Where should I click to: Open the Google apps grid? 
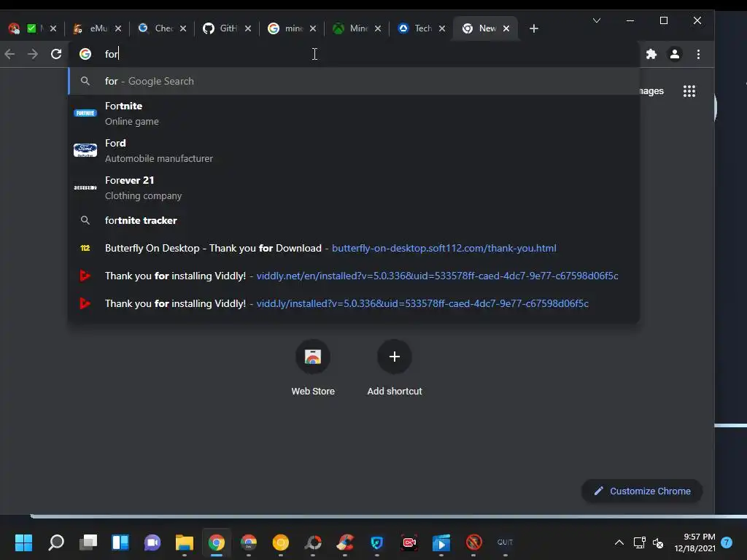(689, 91)
